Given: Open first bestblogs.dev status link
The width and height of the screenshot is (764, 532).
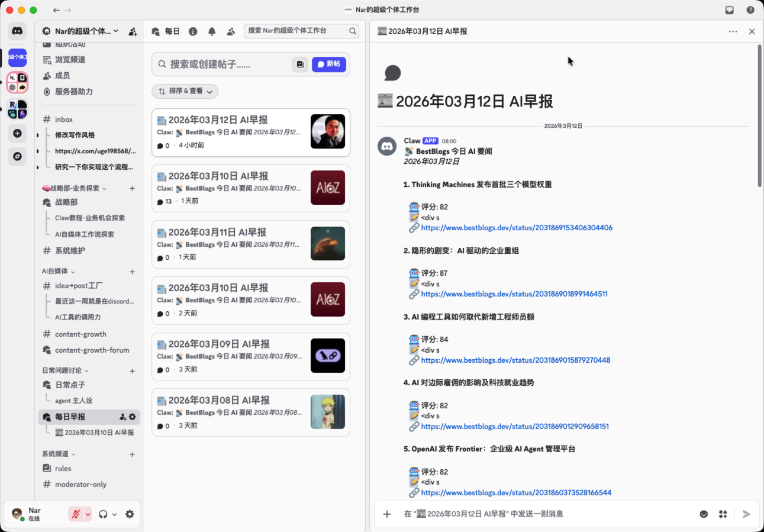Looking at the screenshot, I should click(x=517, y=228).
